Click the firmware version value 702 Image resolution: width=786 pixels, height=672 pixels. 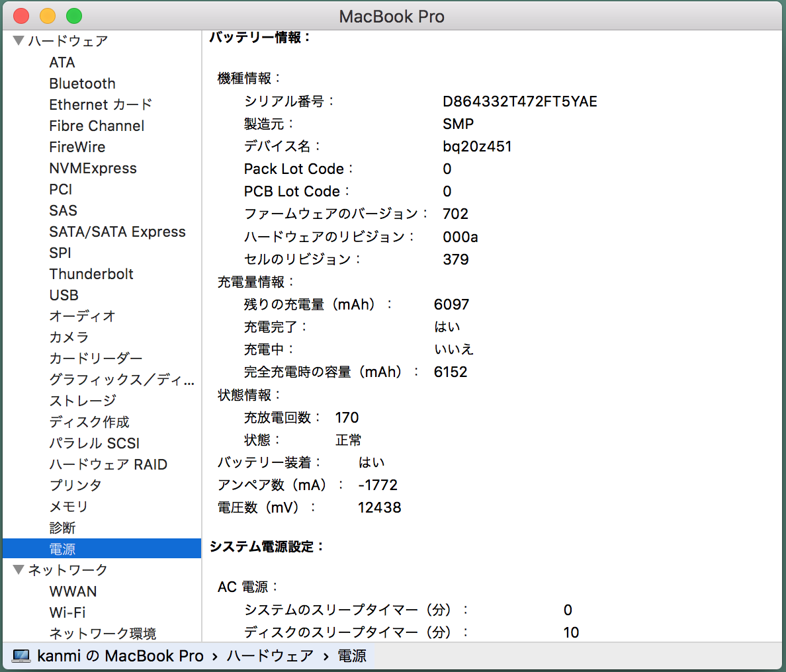(456, 214)
